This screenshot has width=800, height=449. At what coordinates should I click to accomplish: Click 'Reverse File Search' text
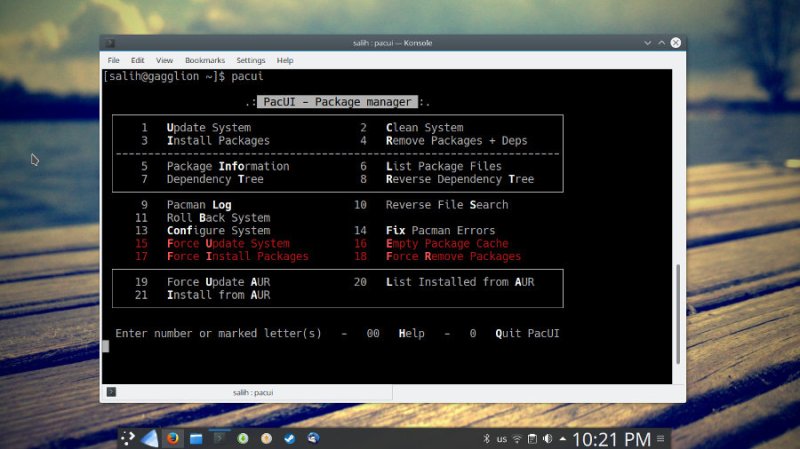[x=447, y=205]
